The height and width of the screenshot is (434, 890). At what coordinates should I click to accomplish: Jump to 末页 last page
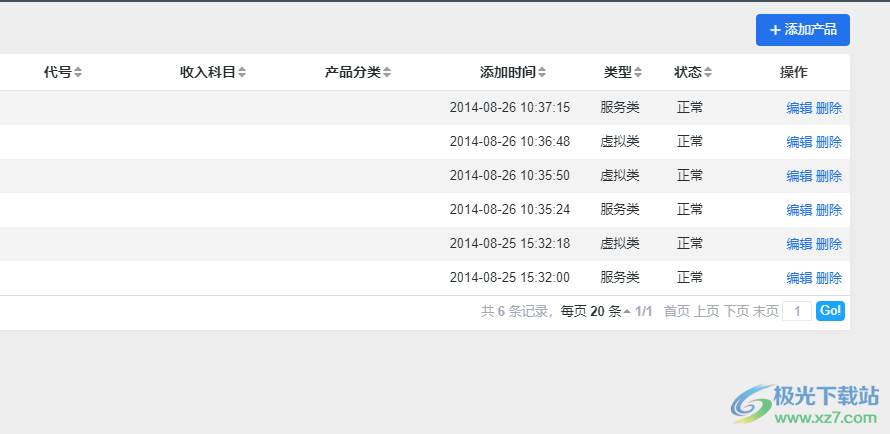(766, 311)
